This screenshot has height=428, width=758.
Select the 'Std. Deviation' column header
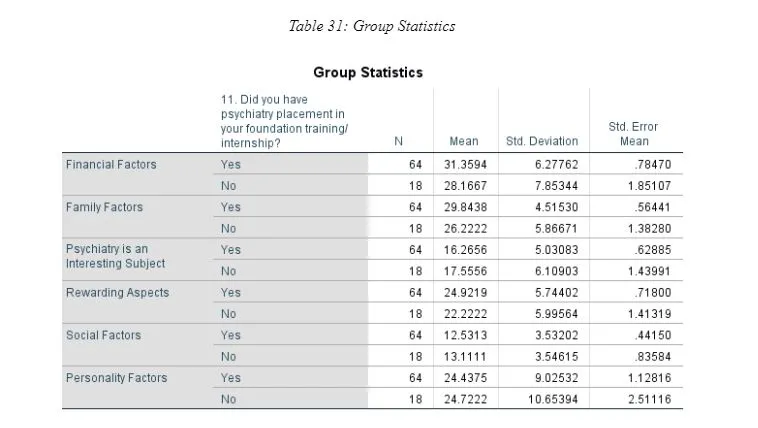541,141
